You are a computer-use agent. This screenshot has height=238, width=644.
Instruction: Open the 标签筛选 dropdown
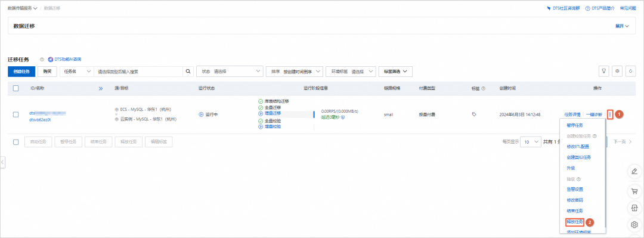pos(395,71)
